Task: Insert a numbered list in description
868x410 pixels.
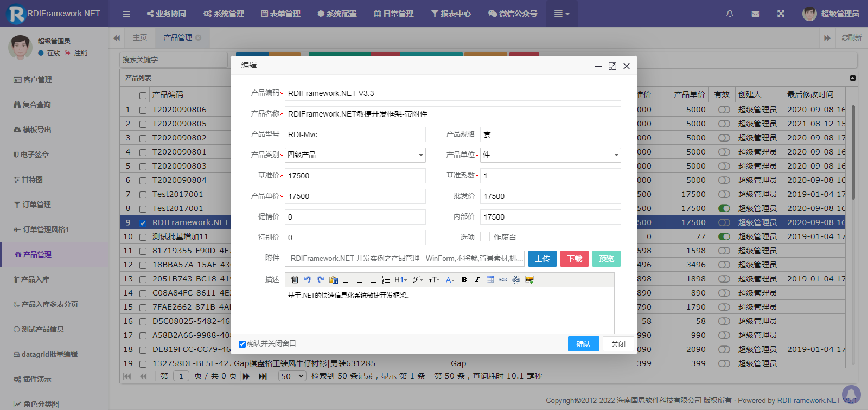Action: 386,280
